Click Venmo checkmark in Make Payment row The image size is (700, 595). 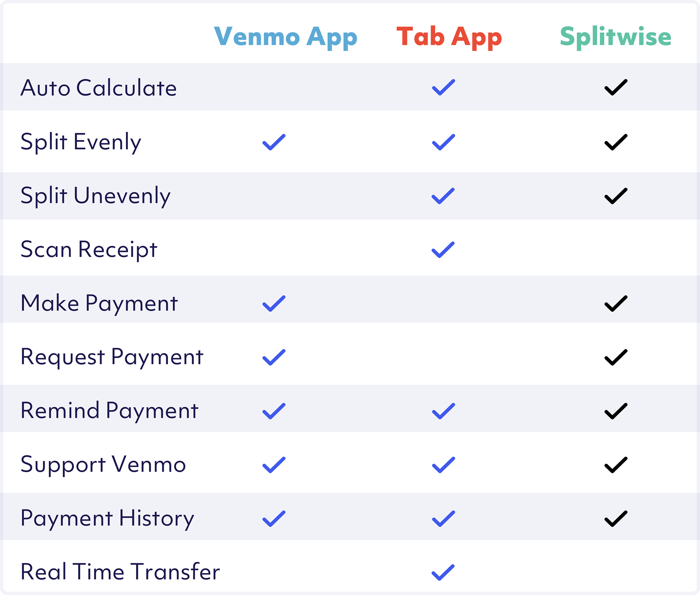pos(274,303)
